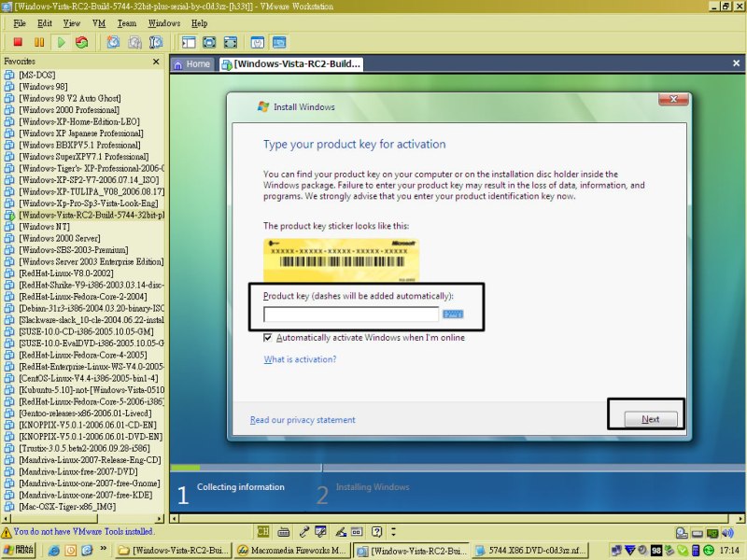The height and width of the screenshot is (560, 747).
Task: Open the Windows menu
Action: 164,23
